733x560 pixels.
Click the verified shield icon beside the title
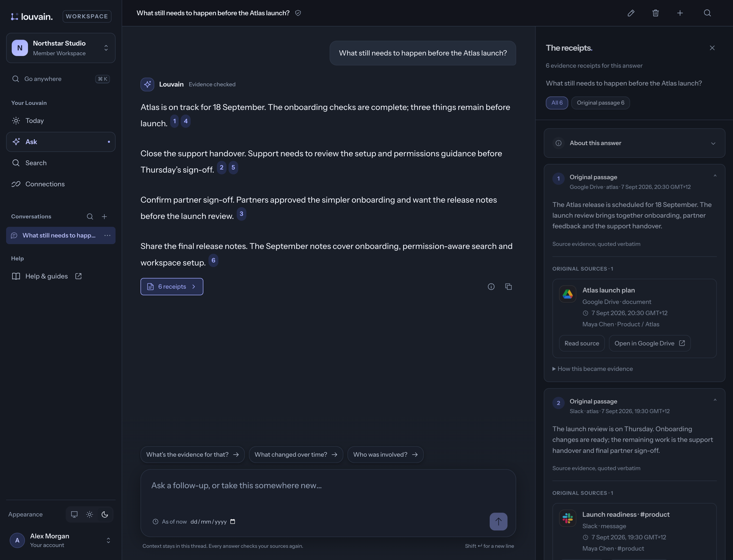click(298, 13)
